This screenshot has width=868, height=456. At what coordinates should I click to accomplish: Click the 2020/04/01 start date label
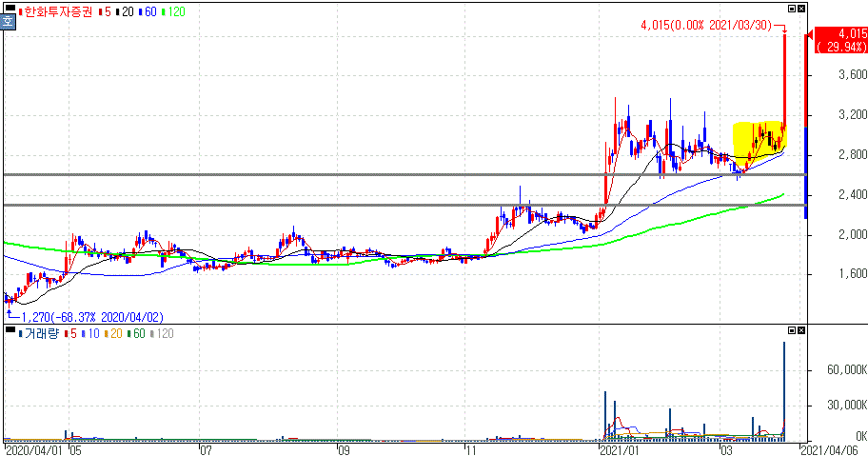coord(34,450)
